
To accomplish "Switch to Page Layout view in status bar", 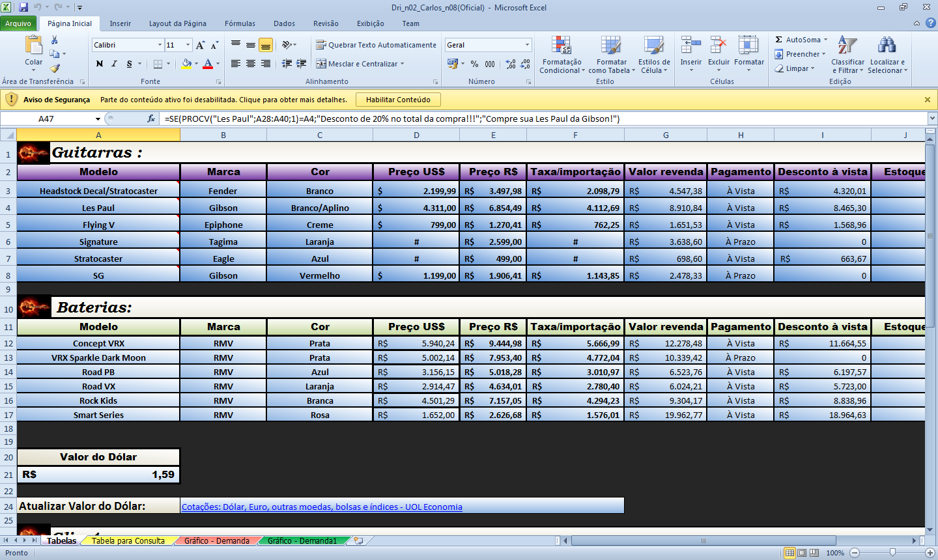I will pyautogui.click(x=802, y=553).
